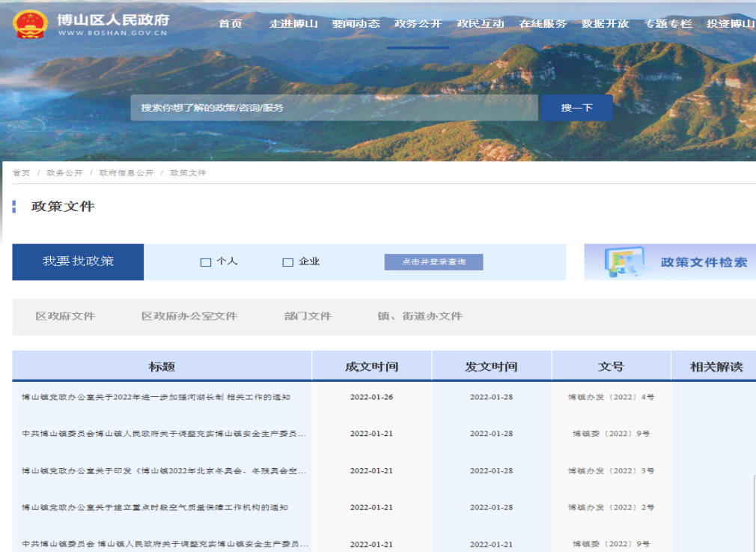Check the 个人 checkbox

(206, 262)
